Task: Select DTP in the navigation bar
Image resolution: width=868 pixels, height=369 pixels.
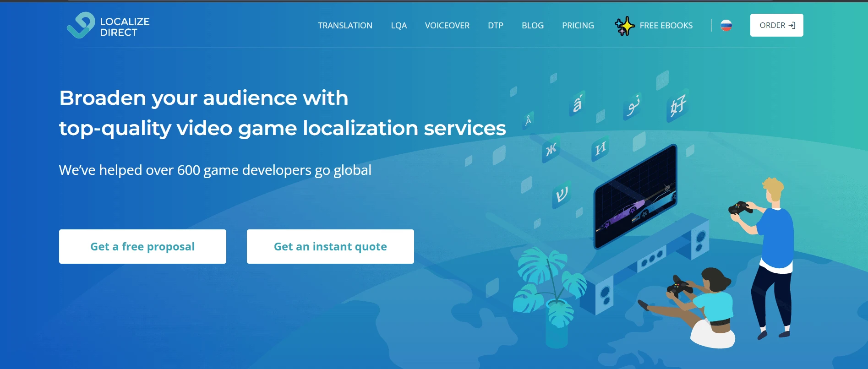Action: tap(495, 26)
